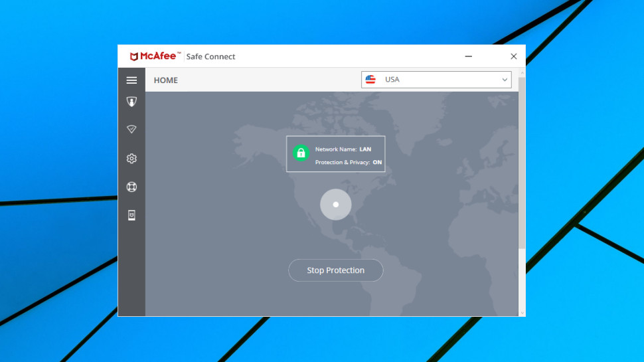Expand the USA location dropdown
Screen dimensions: 644x362
click(x=436, y=80)
